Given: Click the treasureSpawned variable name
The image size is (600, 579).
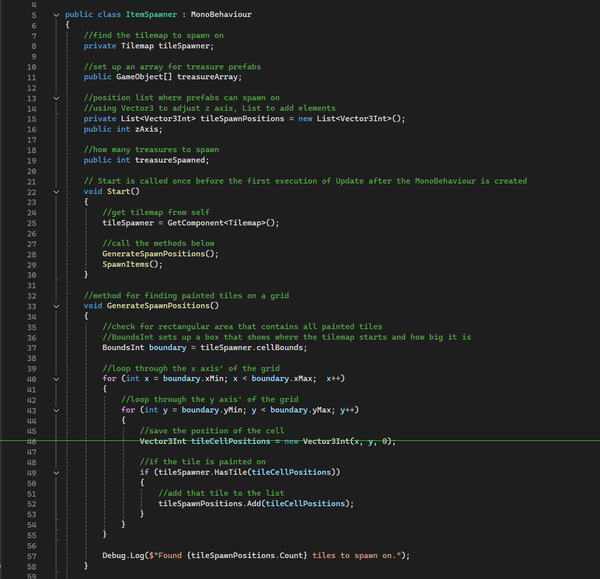Looking at the screenshot, I should [x=167, y=160].
